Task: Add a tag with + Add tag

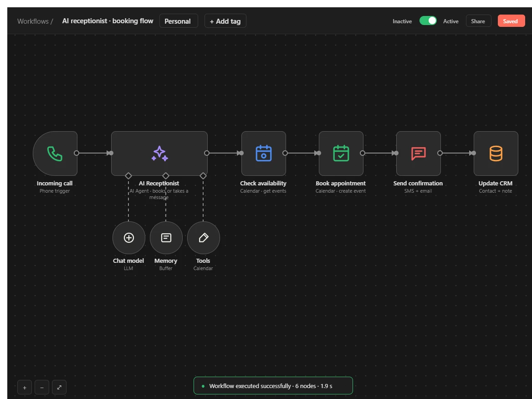Action: coord(225,21)
